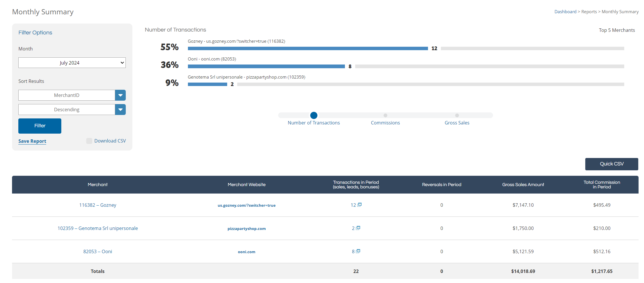Click the Merchant column header
The height and width of the screenshot is (283, 644).
pyautogui.click(x=98, y=185)
